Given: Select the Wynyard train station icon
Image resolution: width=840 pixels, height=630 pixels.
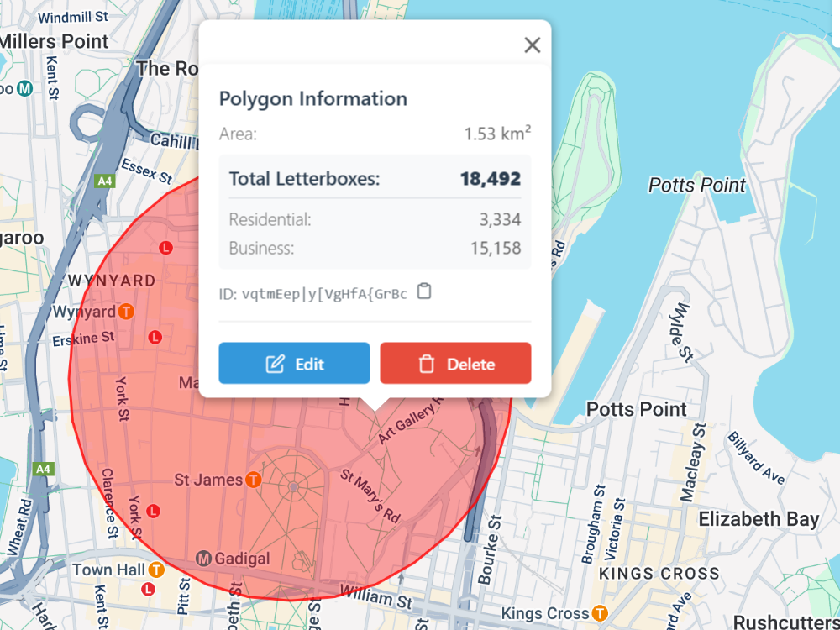Looking at the screenshot, I should coord(126,312).
